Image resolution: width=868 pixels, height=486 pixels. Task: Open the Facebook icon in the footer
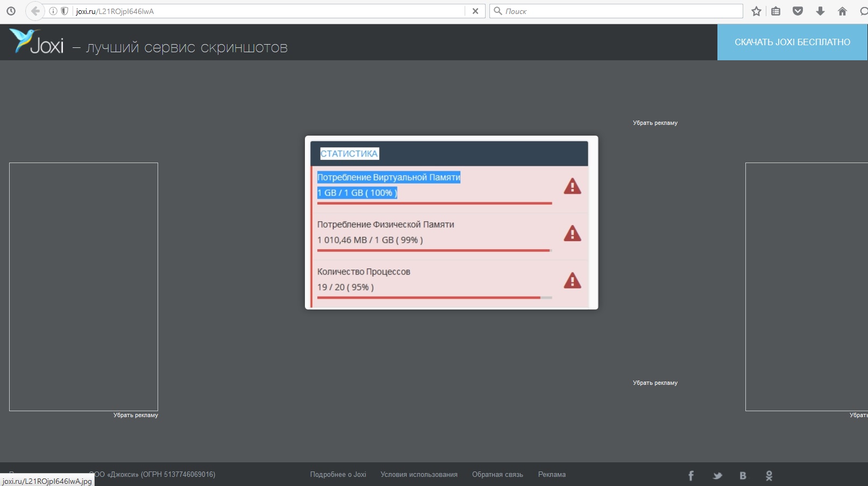coord(691,476)
